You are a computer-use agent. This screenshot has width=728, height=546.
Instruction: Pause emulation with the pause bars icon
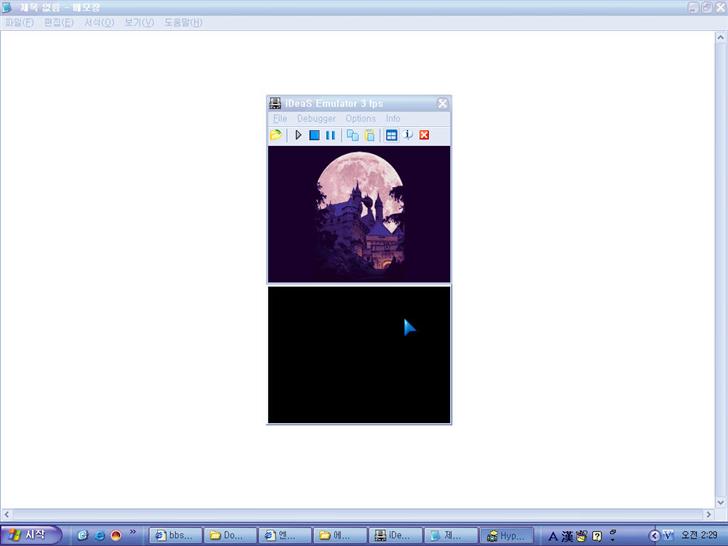pos(330,135)
